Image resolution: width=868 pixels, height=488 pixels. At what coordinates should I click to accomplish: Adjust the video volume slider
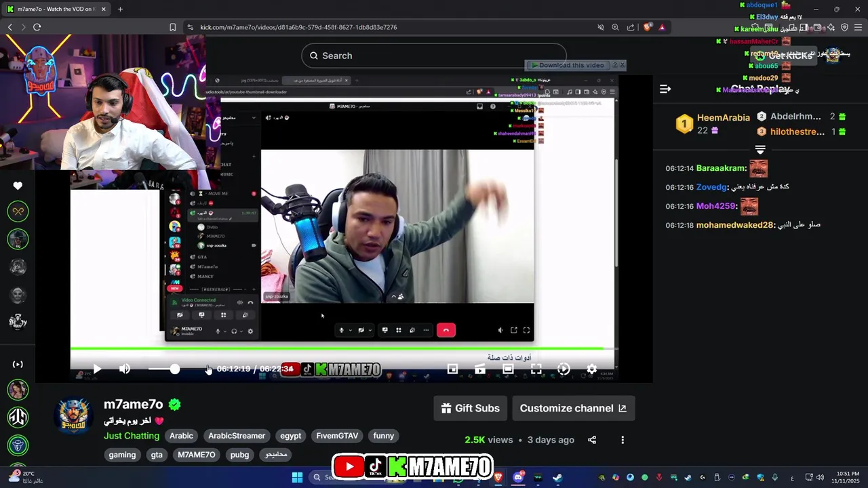tap(165, 369)
